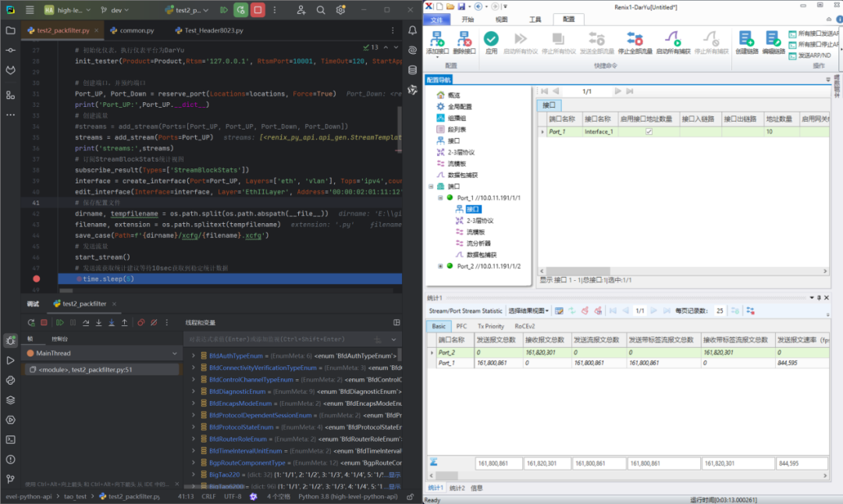Click the 添加接口 (Add Interface) icon
The width and height of the screenshot is (843, 504).
pyautogui.click(x=437, y=38)
